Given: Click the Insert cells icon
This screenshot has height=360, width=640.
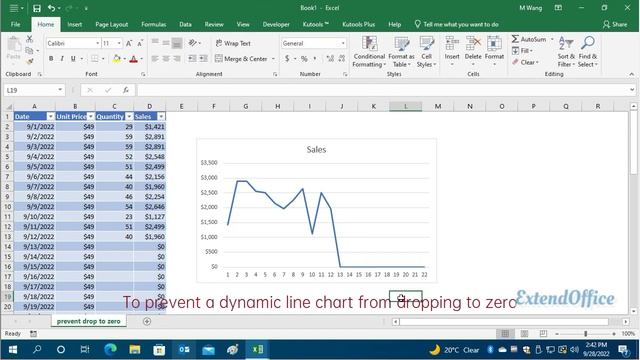Looking at the screenshot, I should pos(452,43).
